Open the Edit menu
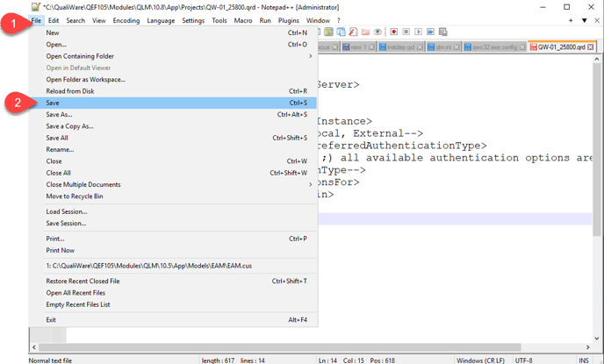 coord(54,20)
